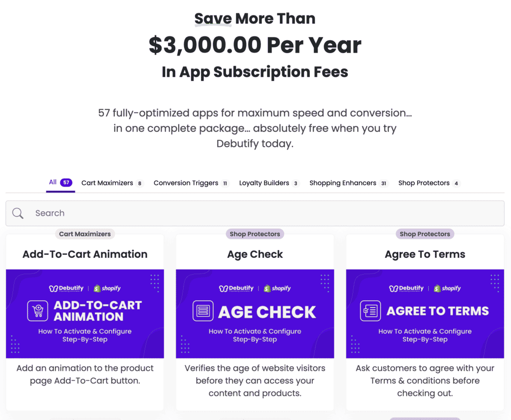Screen dimensions: 511x420
Task: Open the Shop Protectors tab
Action: (429, 183)
